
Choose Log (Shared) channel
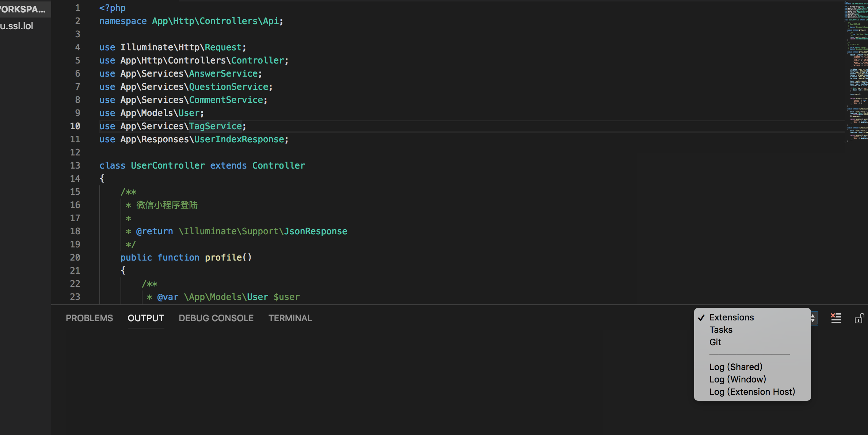pyautogui.click(x=735, y=367)
